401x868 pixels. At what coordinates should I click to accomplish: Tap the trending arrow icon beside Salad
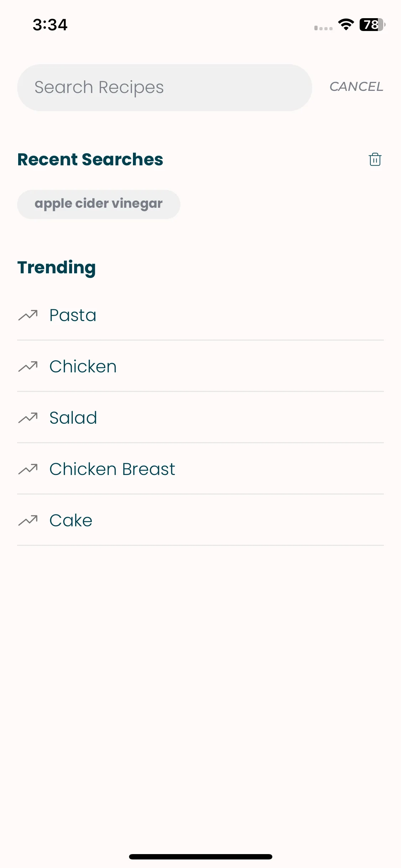(x=28, y=418)
